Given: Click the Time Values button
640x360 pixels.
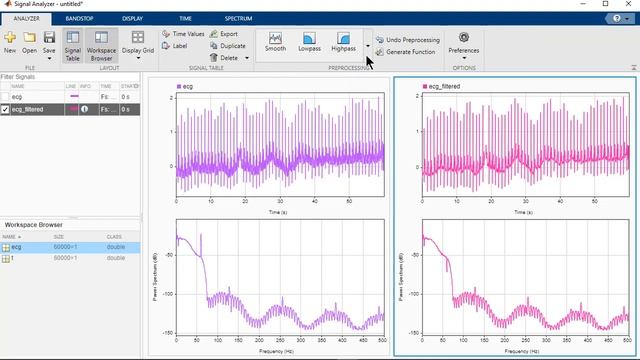Looking at the screenshot, I should pos(184,34).
